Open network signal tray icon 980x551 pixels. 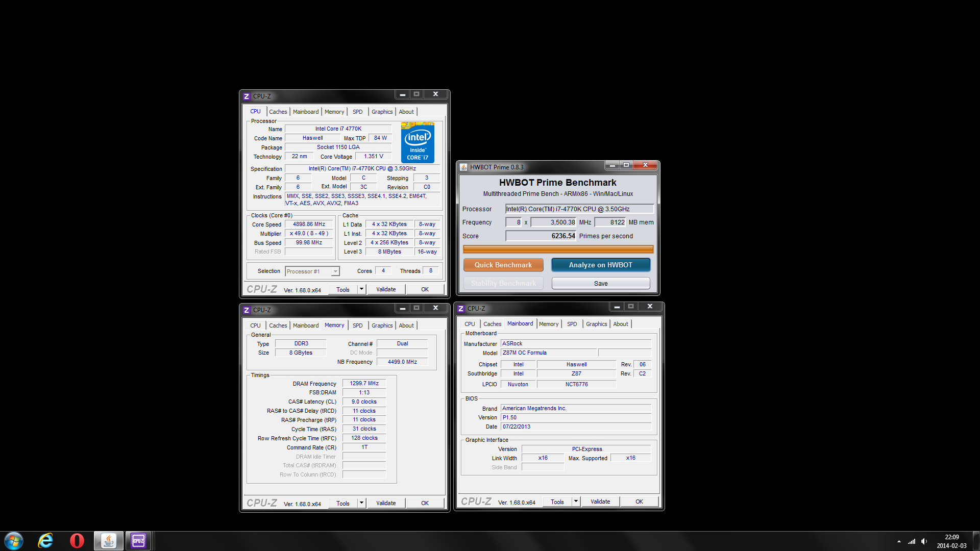tap(912, 541)
